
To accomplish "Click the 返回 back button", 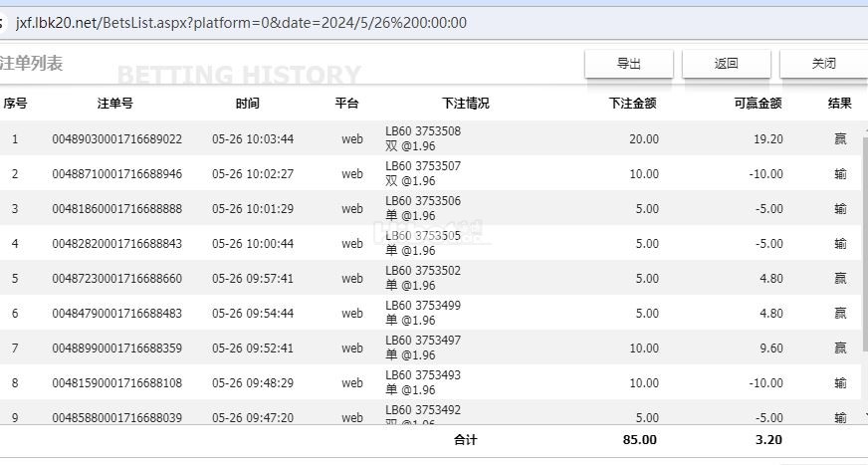I will 727,64.
